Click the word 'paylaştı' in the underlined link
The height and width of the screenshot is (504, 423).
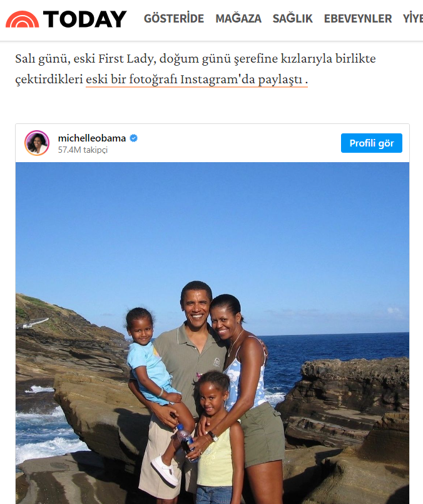click(x=280, y=79)
